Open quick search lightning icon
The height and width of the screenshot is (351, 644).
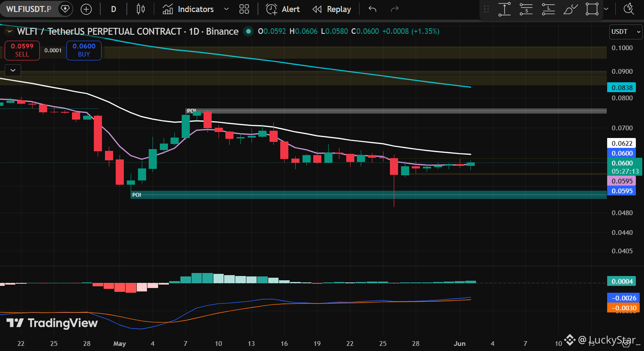[x=629, y=9]
